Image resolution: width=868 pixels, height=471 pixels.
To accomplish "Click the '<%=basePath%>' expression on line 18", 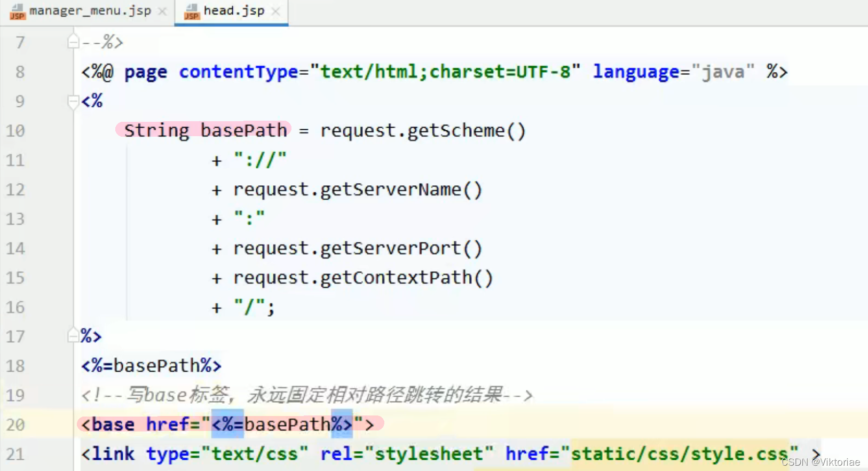I will coord(151,365).
